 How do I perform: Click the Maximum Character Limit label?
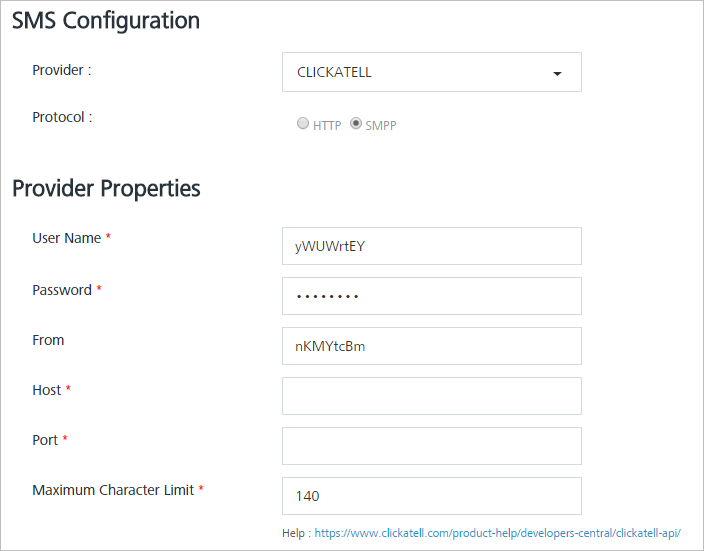(x=113, y=490)
